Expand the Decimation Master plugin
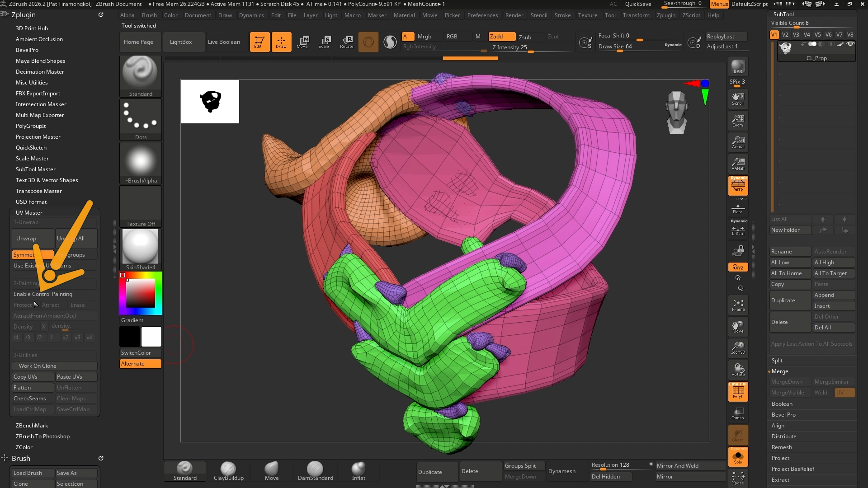This screenshot has height=488, width=868. tap(40, 72)
